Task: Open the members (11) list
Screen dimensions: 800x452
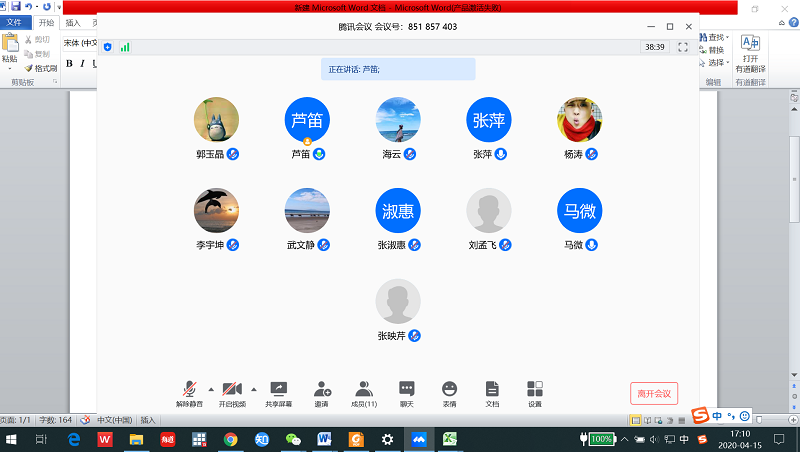Action: pyautogui.click(x=364, y=394)
